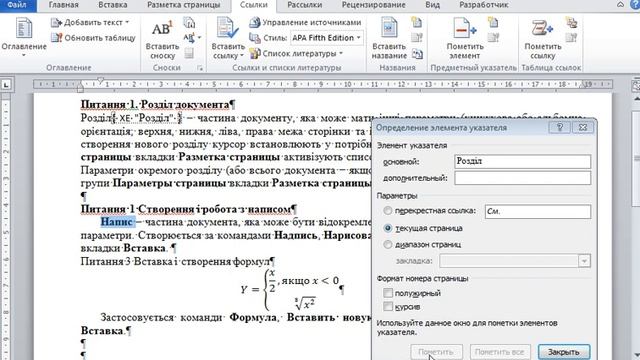Open the Сноски group dialog launcher
This screenshot has height=360, width=640.
[200, 68]
